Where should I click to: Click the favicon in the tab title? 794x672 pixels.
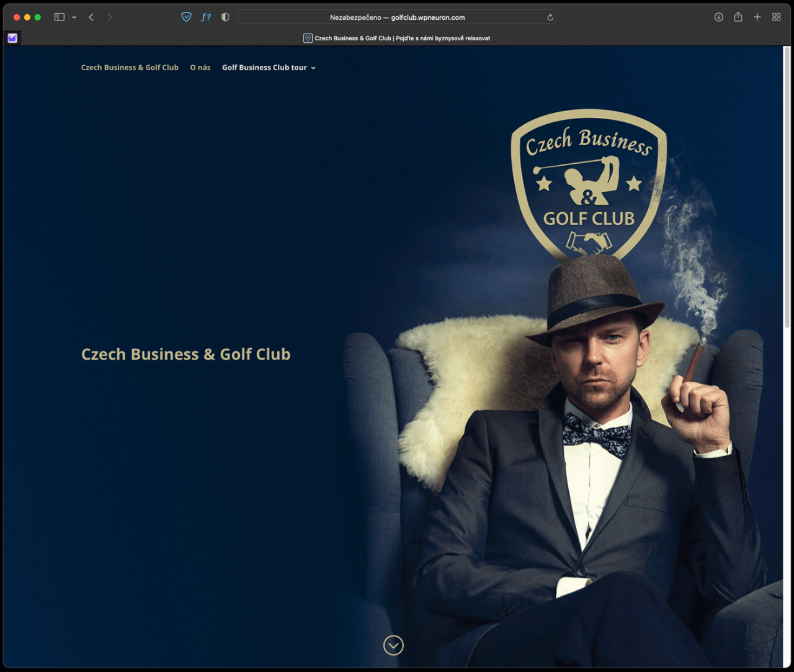point(308,38)
